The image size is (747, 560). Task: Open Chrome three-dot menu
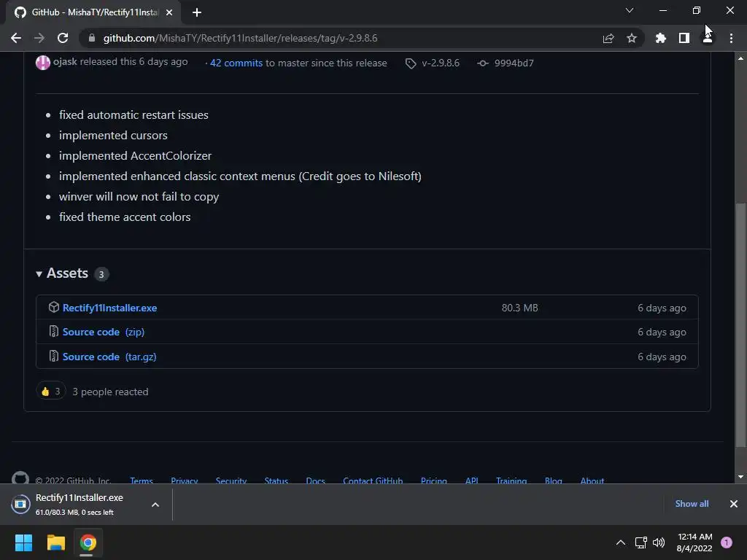(x=731, y=38)
